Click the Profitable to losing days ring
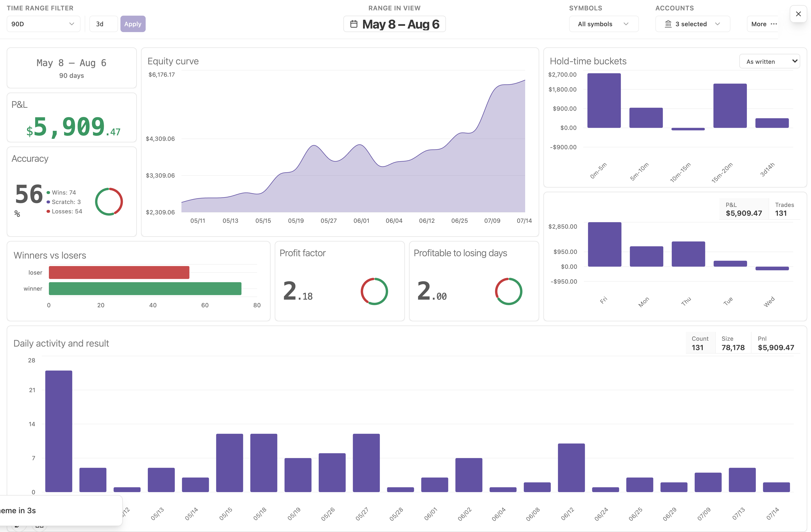 [x=508, y=291]
